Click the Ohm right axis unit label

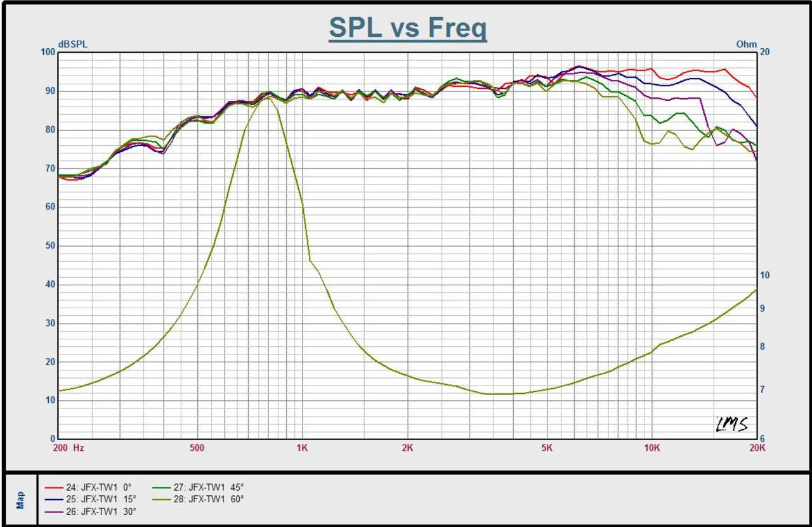[x=746, y=44]
